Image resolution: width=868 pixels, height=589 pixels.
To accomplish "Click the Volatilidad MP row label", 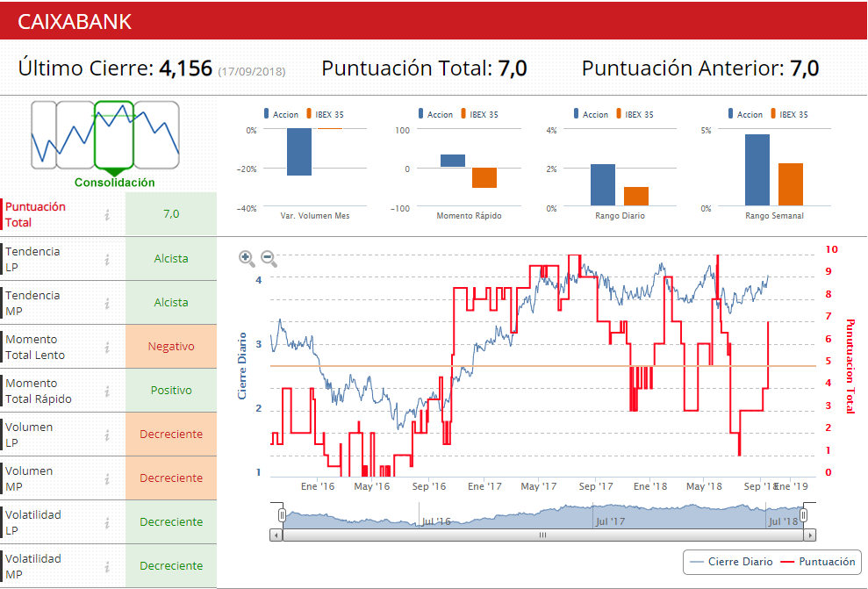I will tap(33, 566).
